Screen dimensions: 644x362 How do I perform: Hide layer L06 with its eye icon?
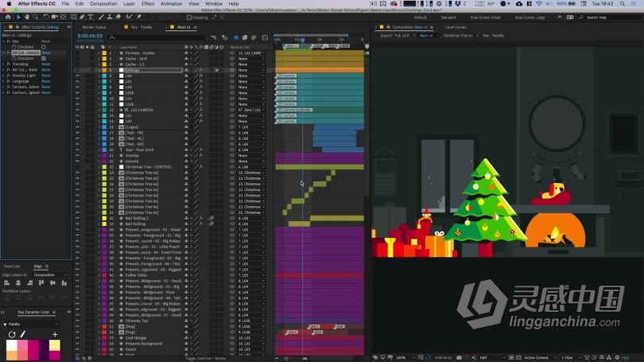coord(77,76)
